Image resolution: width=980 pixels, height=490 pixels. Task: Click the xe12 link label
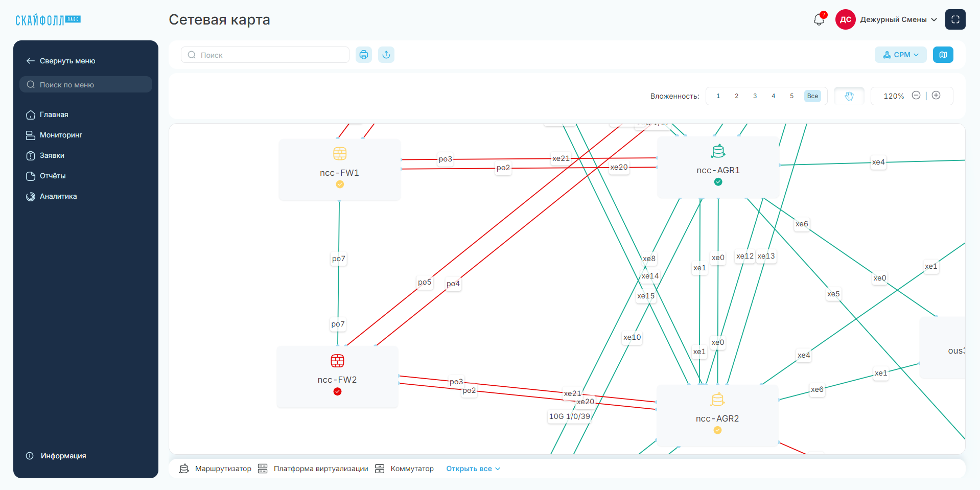[745, 256]
